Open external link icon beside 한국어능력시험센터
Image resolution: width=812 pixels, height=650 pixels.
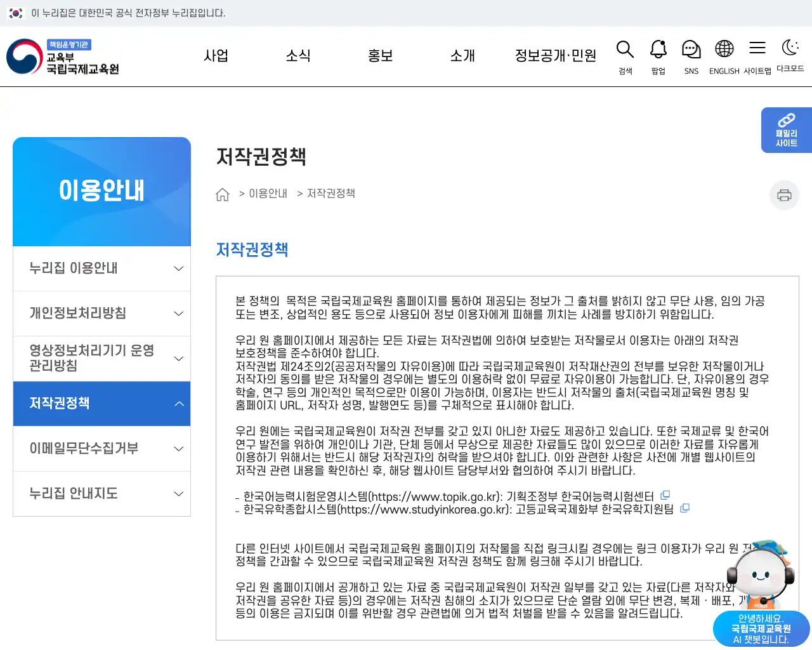tap(665, 495)
